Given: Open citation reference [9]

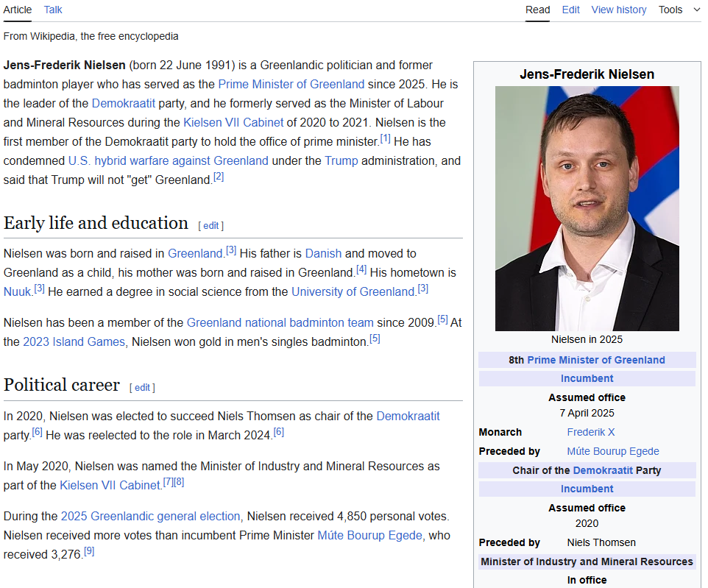Looking at the screenshot, I should click(89, 551).
